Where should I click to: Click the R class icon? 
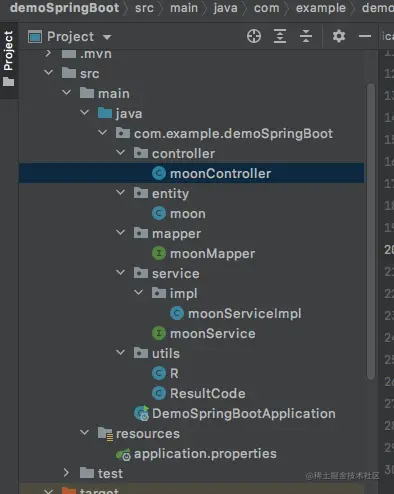click(159, 373)
